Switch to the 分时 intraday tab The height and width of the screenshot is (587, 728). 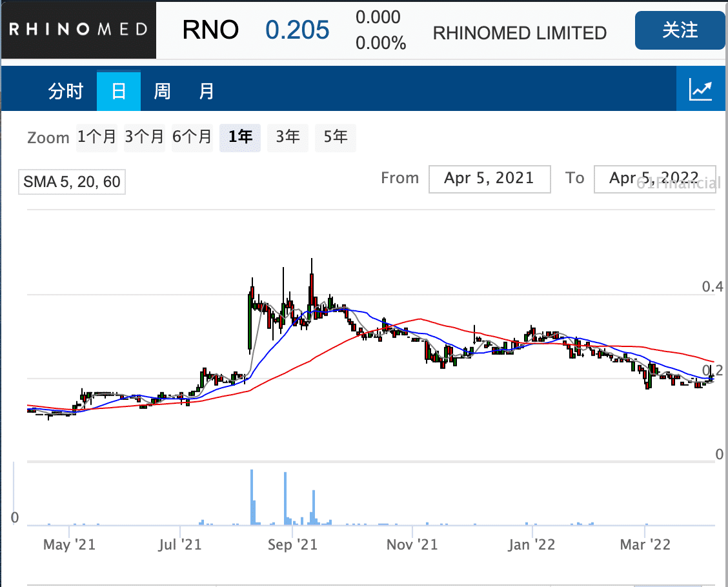65,91
